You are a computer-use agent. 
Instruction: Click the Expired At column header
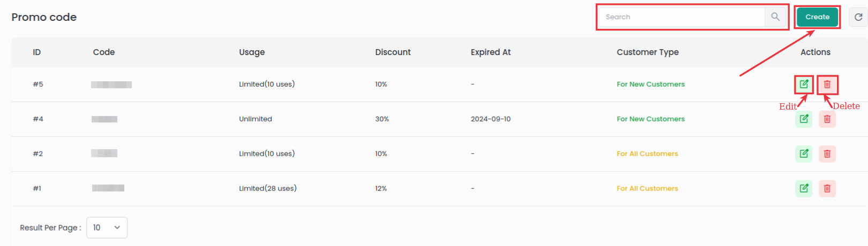490,52
